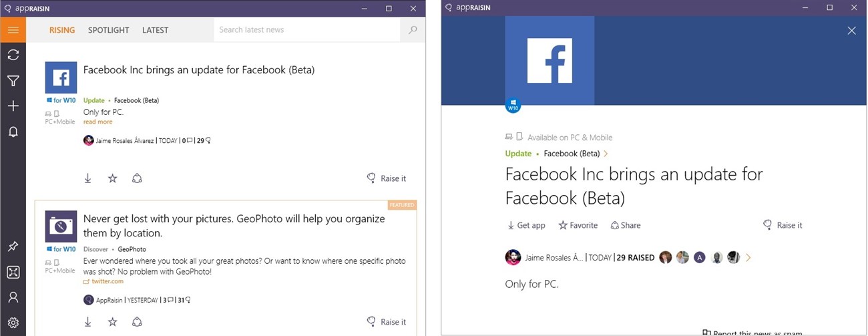Open the filter funnel icon
This screenshot has height=336, width=868.
[13, 81]
